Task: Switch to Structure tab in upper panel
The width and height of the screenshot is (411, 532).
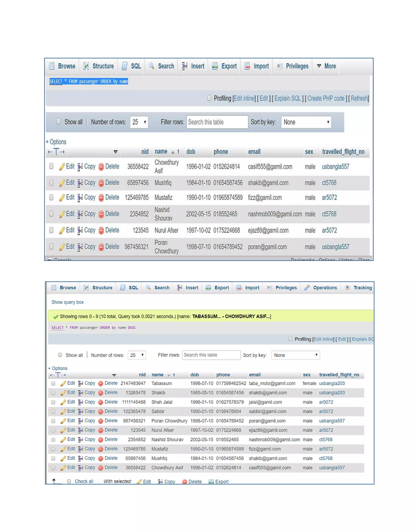Action: [x=98, y=66]
